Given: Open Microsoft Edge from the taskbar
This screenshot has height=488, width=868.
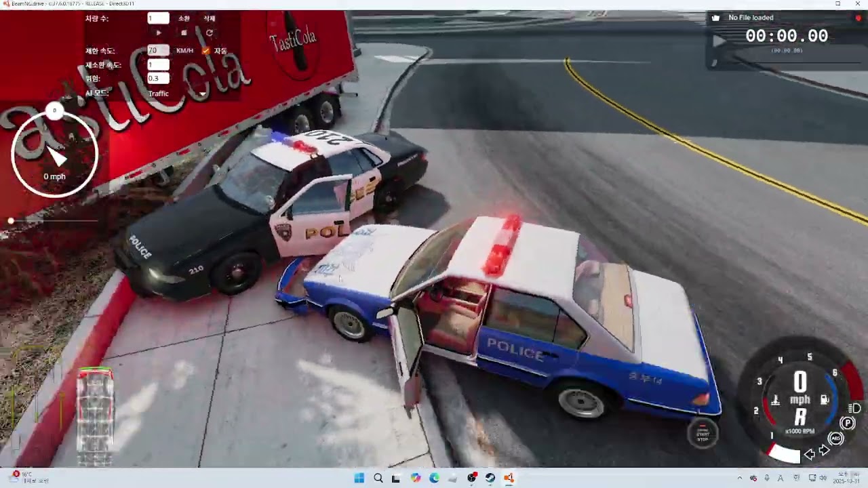Looking at the screenshot, I should click(x=435, y=478).
